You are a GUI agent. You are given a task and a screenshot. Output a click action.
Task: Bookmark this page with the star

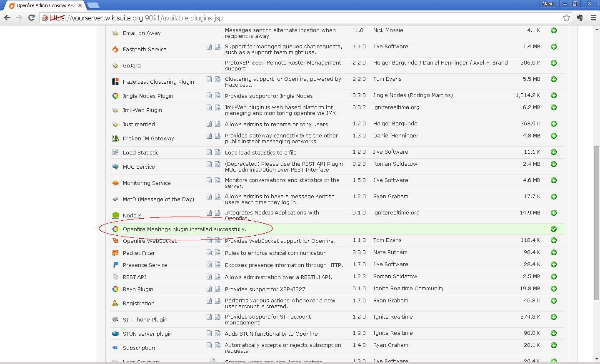[566, 17]
